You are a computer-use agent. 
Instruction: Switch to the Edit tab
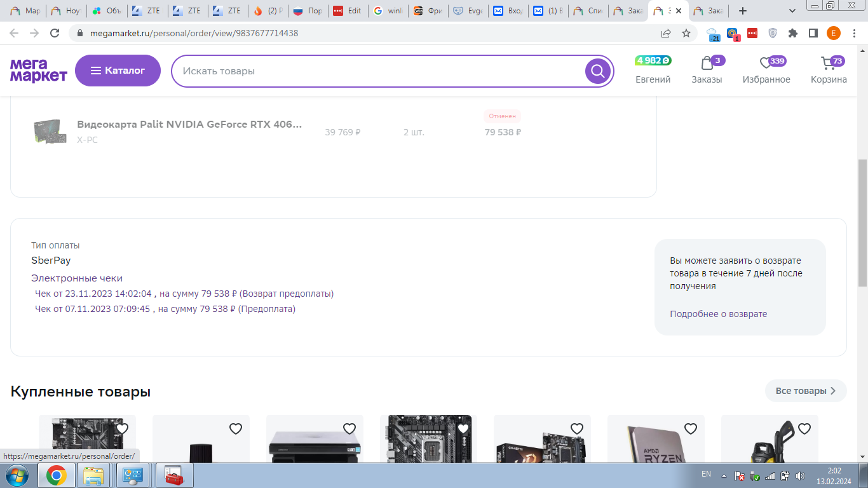point(348,11)
